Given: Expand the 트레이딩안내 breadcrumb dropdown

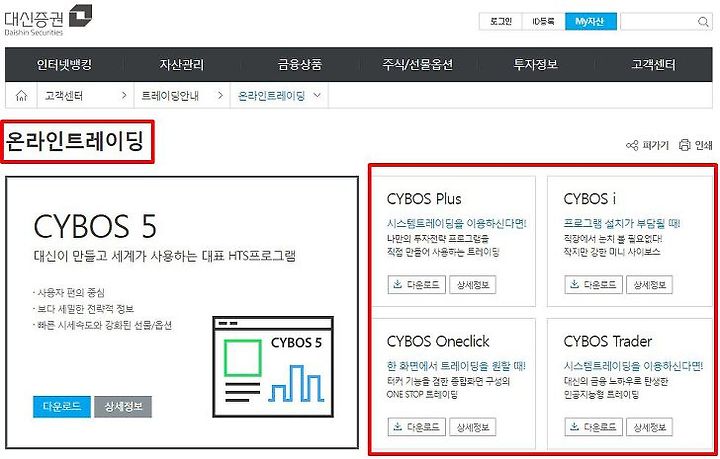Looking at the screenshot, I should coord(220,95).
